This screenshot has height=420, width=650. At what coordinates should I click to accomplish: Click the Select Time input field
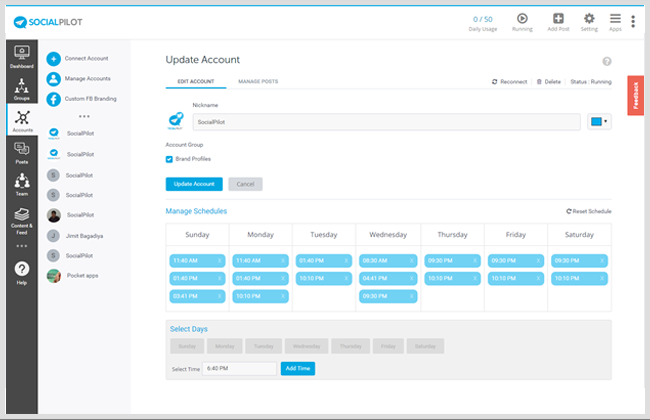239,369
